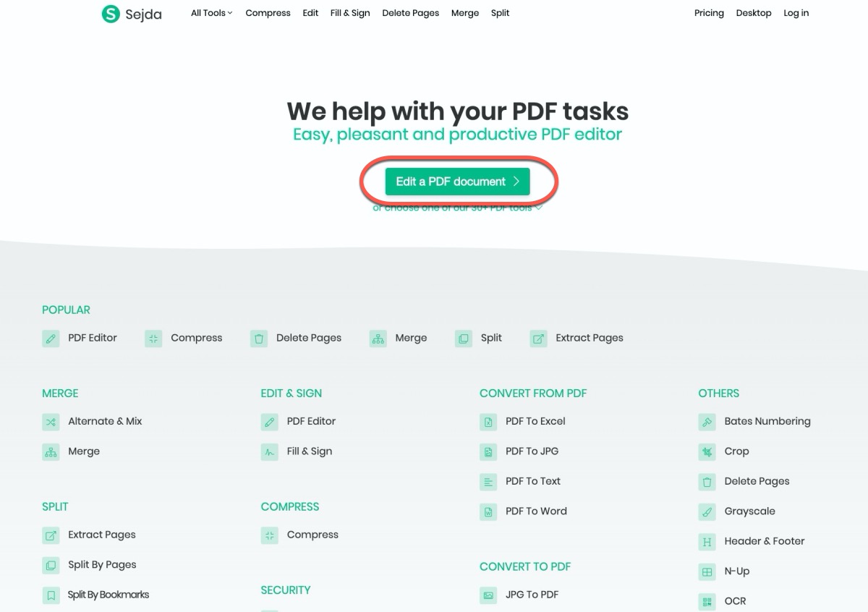Screen dimensions: 868x612
Task: Click the Alternate & Mix shuffle icon
Action: tap(51, 422)
